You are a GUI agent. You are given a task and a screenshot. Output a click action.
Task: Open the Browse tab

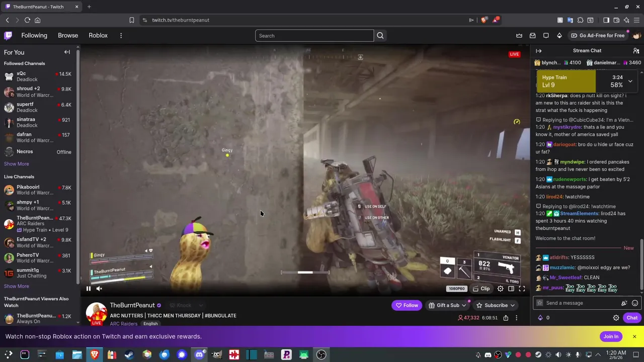point(68,36)
